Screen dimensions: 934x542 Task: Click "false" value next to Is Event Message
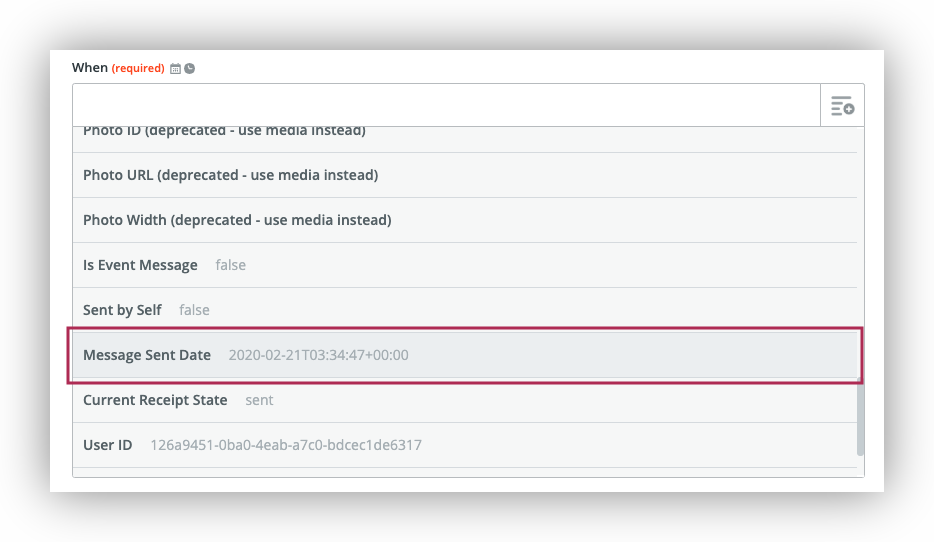click(x=230, y=265)
